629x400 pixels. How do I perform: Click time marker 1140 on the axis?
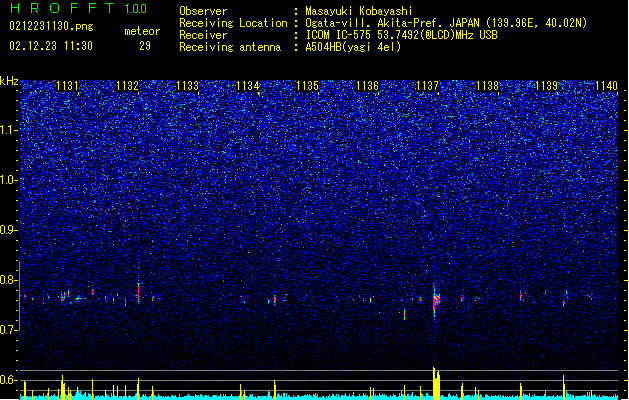pyautogui.click(x=607, y=86)
